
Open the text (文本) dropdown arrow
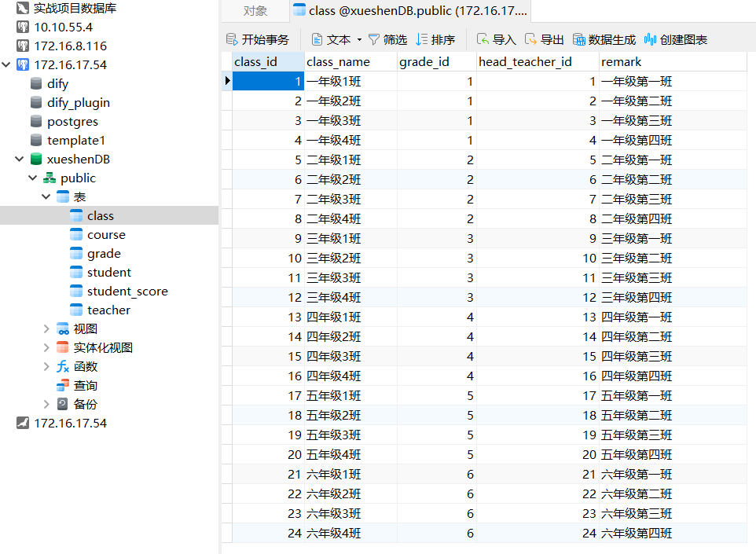[359, 39]
